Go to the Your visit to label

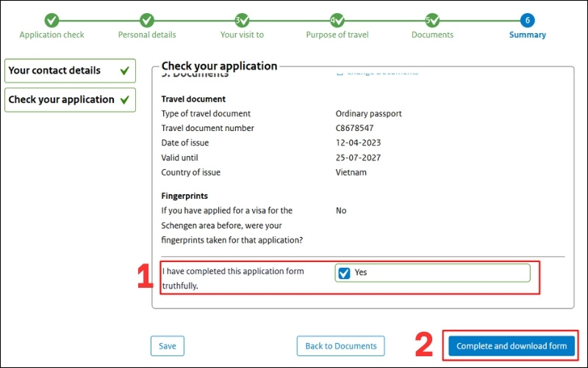click(242, 35)
